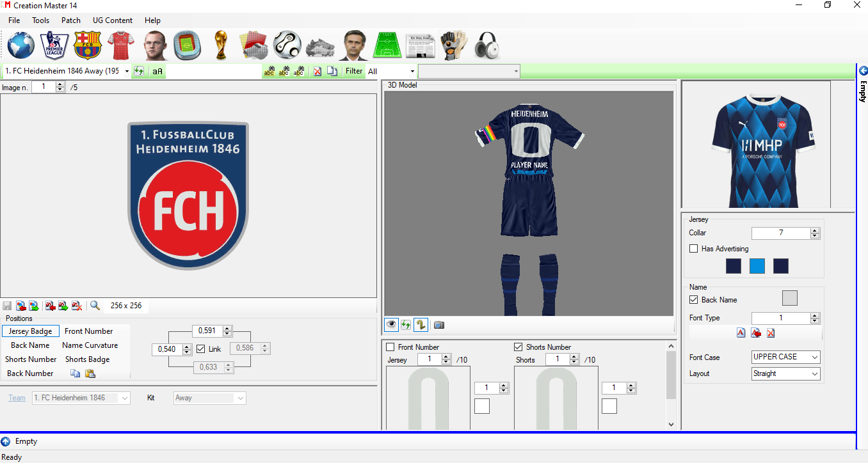Open the Kit Away dropdown
The width and height of the screenshot is (868, 463).
210,398
